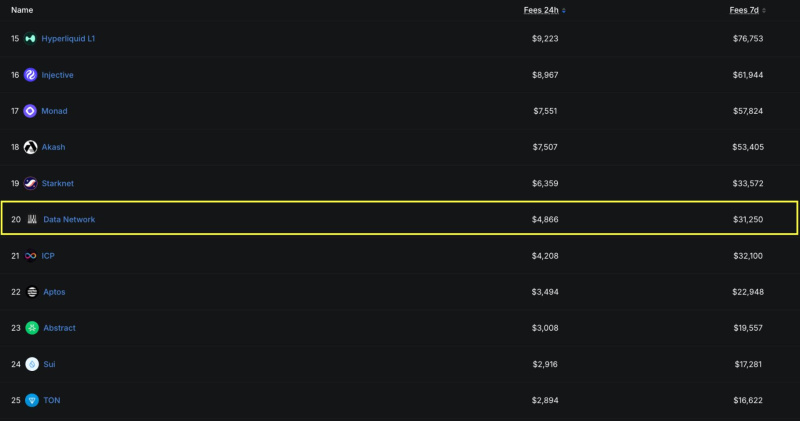The image size is (800, 421).
Task: Click the Fees 7d column header
Action: (x=744, y=10)
